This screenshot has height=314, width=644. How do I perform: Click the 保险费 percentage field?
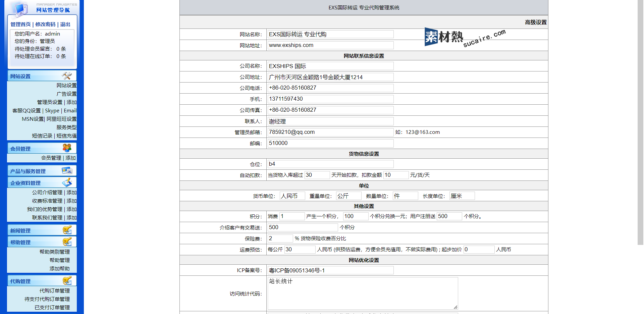(x=280, y=239)
